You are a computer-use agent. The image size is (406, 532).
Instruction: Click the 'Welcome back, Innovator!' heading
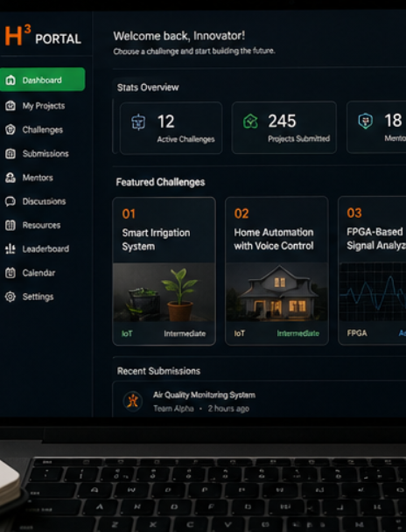179,36
